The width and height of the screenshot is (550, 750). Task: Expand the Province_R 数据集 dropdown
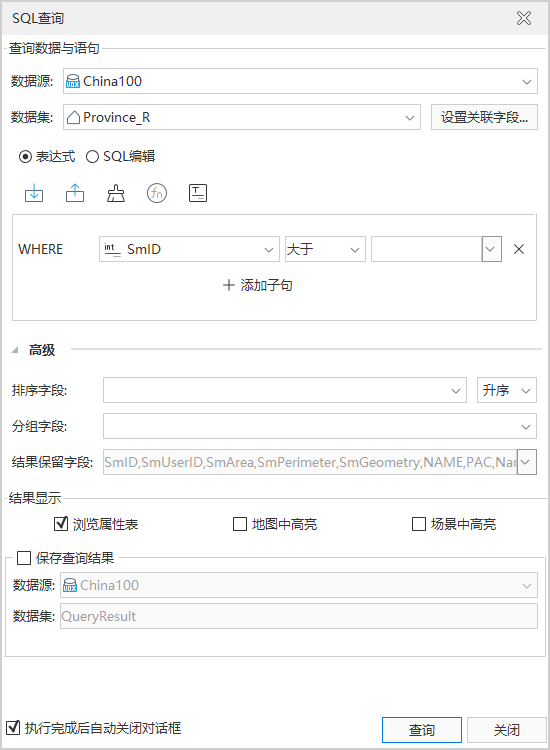[242, 117]
